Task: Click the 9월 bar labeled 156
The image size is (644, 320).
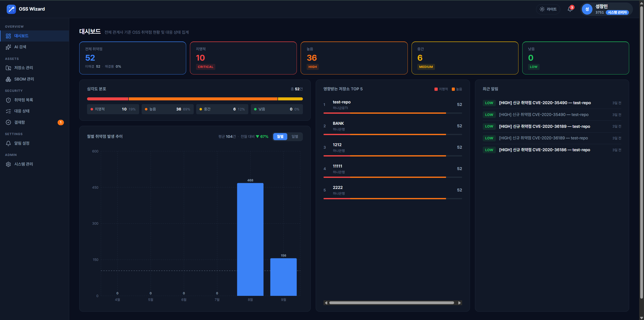Action: point(284,277)
